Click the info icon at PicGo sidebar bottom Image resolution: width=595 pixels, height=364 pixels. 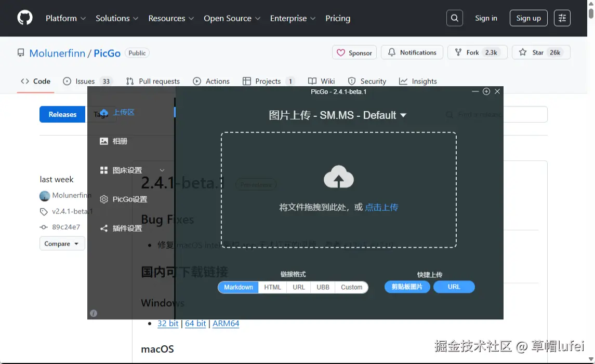(x=94, y=313)
